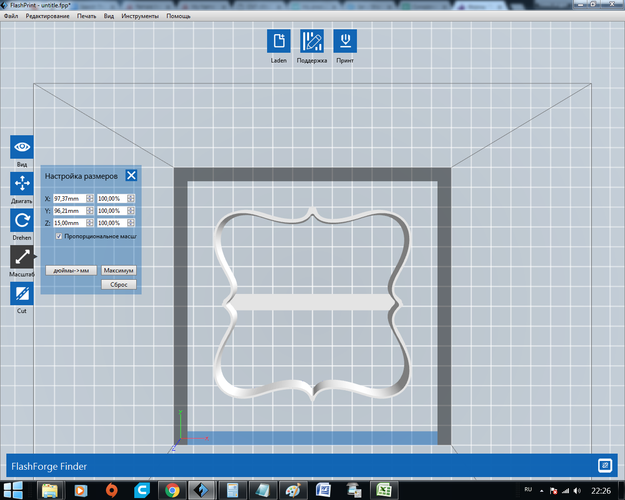Click the icon on FlashForge Finder bar
625x500 pixels.
coord(605,465)
